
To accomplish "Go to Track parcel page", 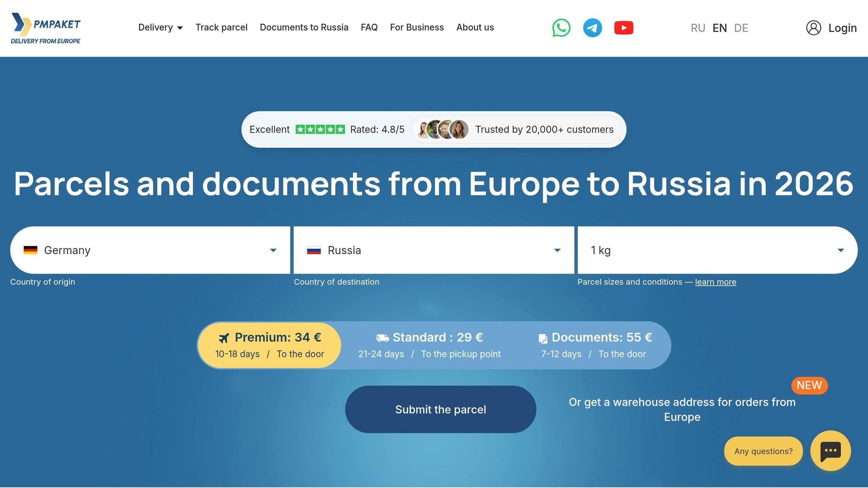I will (x=221, y=28).
